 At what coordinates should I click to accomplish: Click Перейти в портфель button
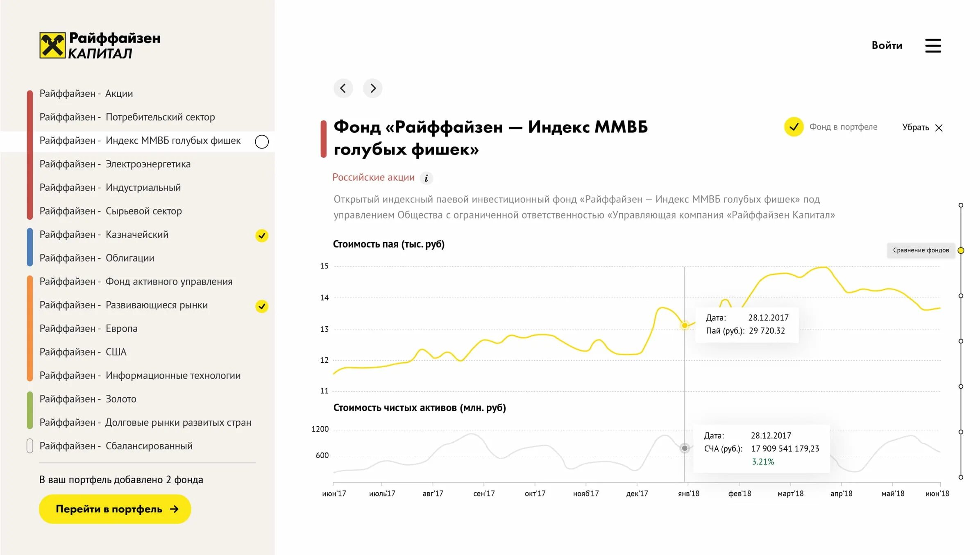point(115,509)
